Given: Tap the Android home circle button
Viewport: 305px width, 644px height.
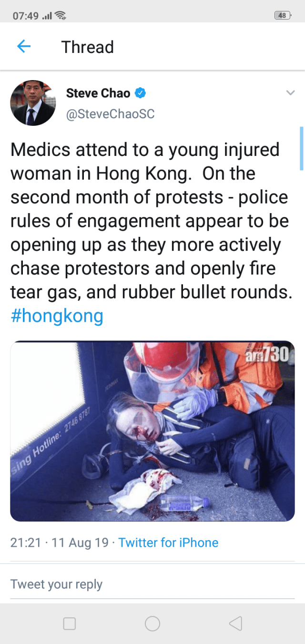Looking at the screenshot, I should pyautogui.click(x=152, y=624).
